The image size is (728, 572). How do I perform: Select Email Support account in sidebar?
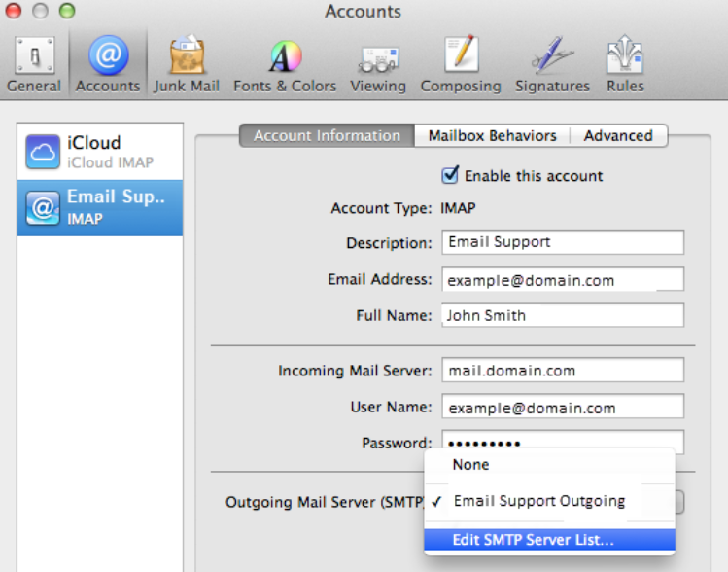coord(100,207)
